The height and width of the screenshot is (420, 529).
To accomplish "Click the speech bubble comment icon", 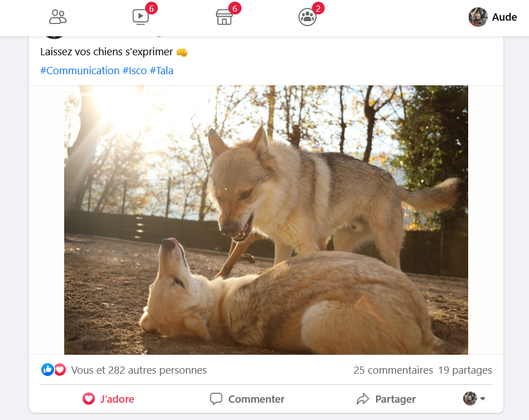I will tap(216, 399).
